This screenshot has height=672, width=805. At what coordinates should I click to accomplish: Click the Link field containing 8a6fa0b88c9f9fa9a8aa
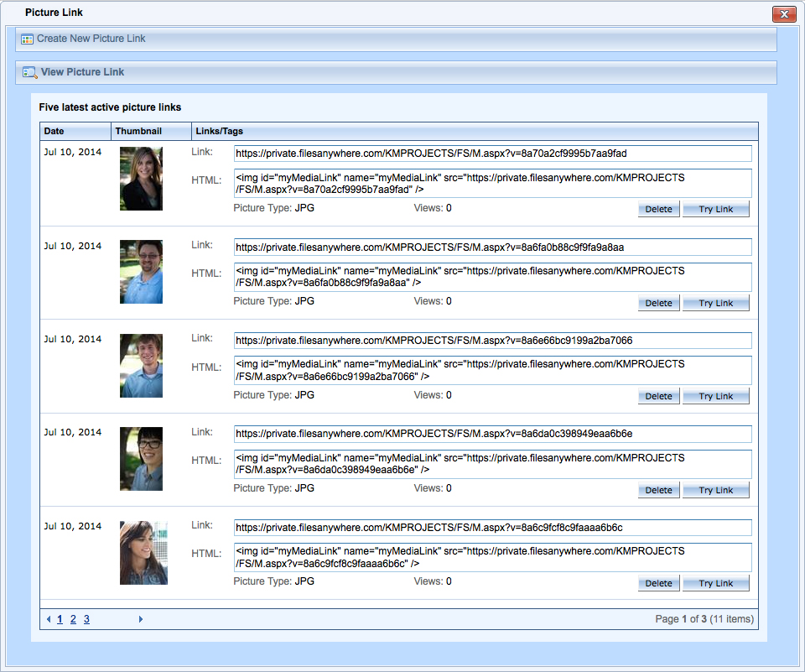pyautogui.click(x=493, y=247)
